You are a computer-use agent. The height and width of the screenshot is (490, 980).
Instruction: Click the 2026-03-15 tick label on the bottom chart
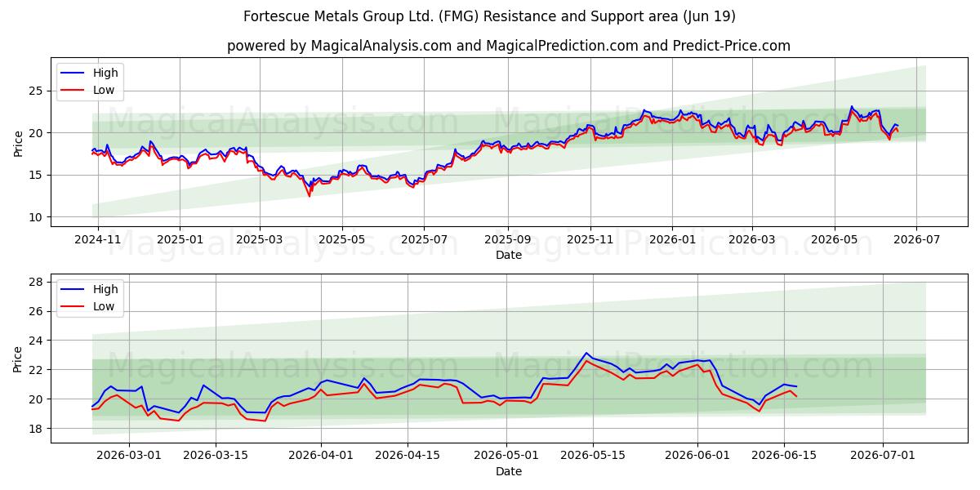point(216,456)
